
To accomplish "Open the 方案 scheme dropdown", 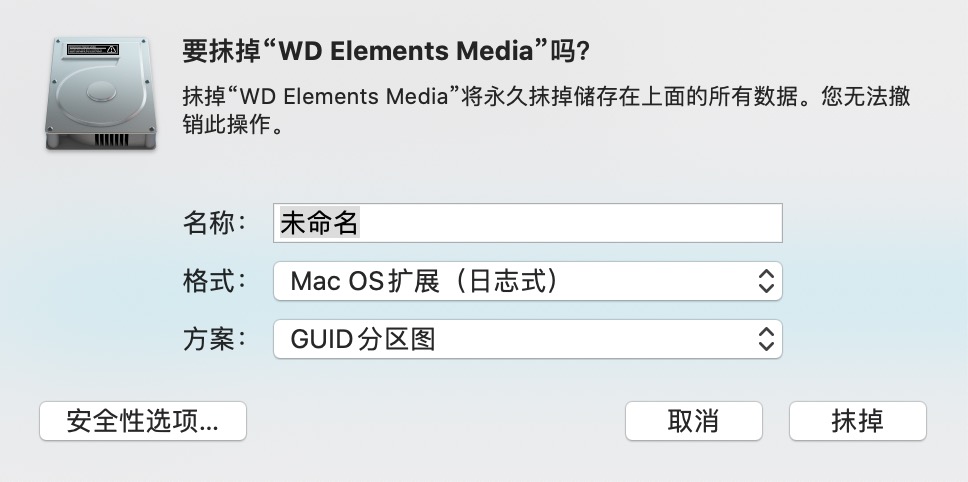I will pyautogui.click(x=527, y=339).
